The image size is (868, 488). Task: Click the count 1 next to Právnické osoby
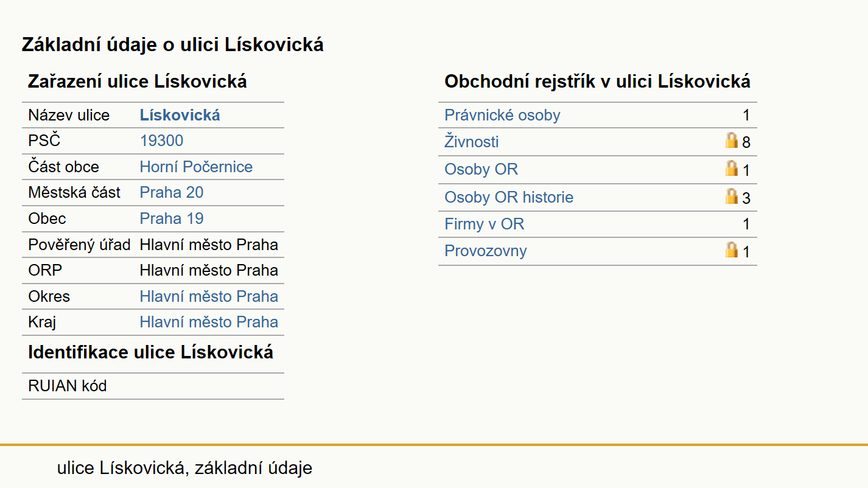pyautogui.click(x=746, y=116)
